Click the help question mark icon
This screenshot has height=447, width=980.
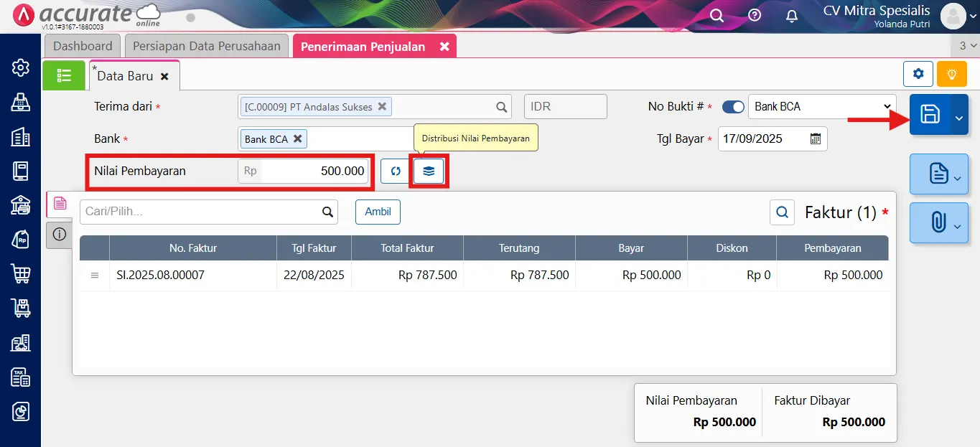click(x=753, y=14)
